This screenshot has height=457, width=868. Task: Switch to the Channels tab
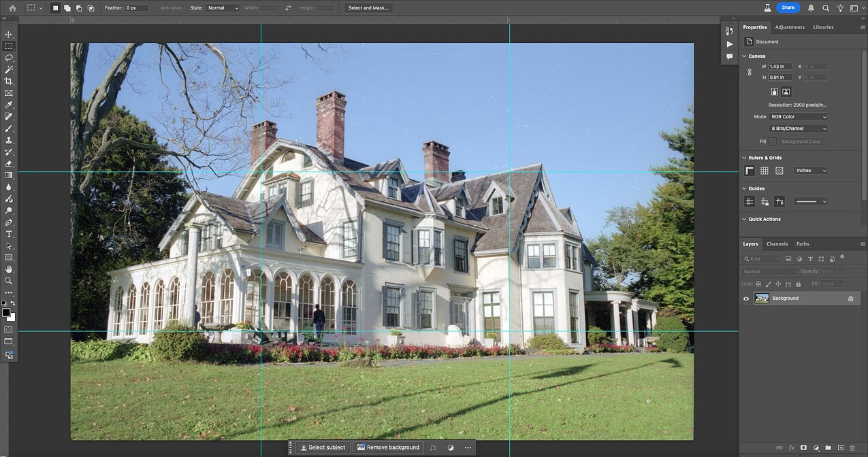tap(777, 243)
